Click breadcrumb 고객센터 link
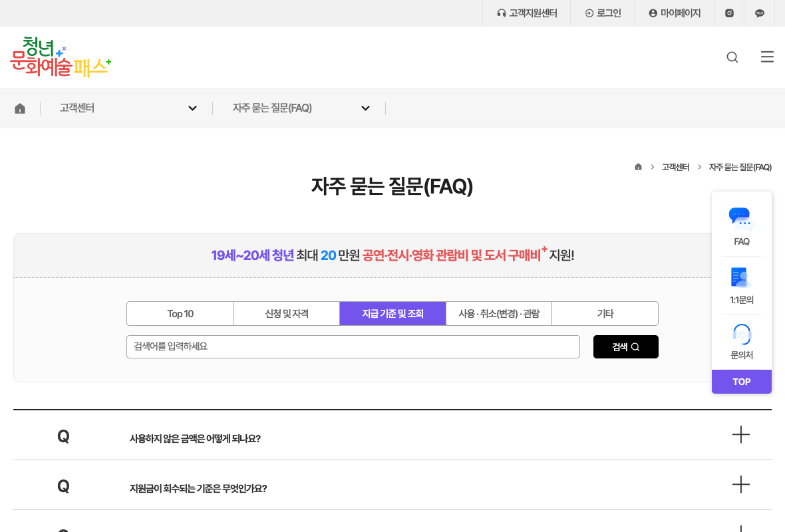Viewport: 785px width, 532px height. [x=675, y=167]
